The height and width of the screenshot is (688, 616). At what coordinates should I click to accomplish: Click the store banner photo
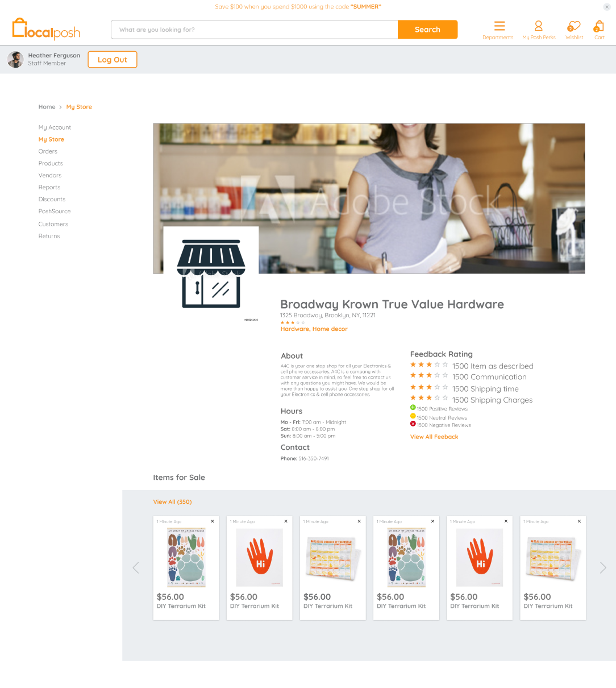(x=369, y=198)
